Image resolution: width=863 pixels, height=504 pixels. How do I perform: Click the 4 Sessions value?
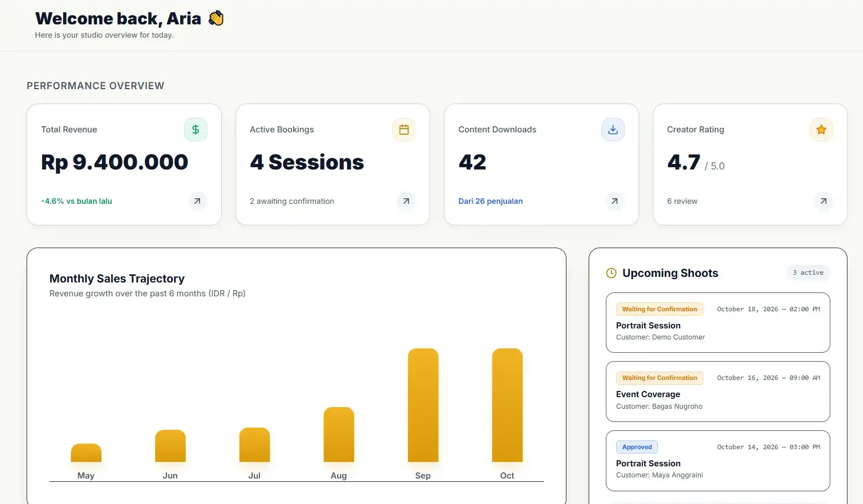pyautogui.click(x=307, y=162)
